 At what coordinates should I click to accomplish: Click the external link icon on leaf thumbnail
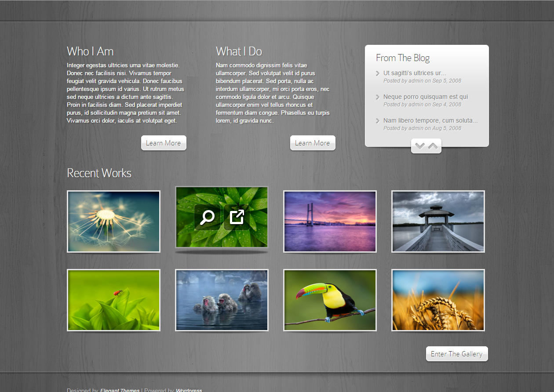[237, 217]
